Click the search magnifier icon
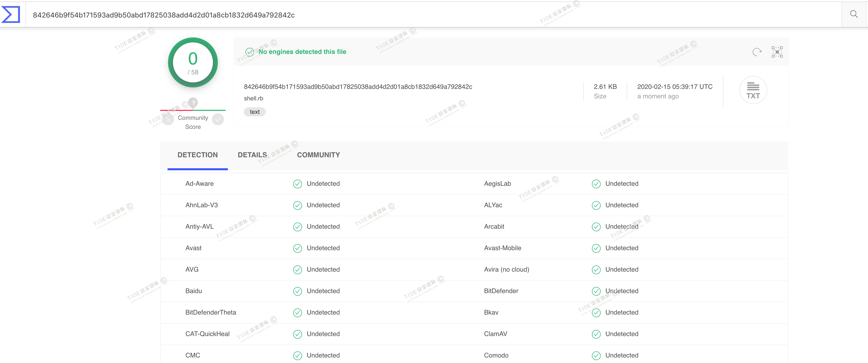Screen dimensions: 868x363 [854, 14]
